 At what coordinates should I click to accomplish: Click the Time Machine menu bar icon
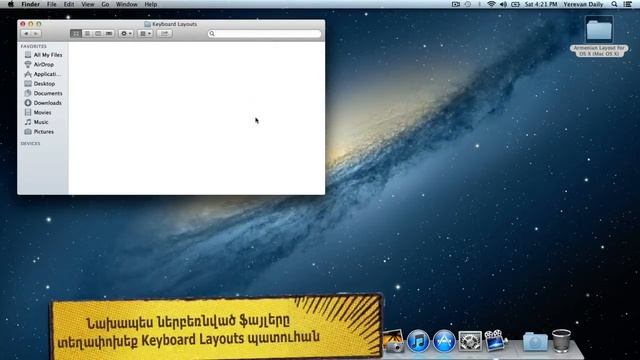click(x=468, y=4)
